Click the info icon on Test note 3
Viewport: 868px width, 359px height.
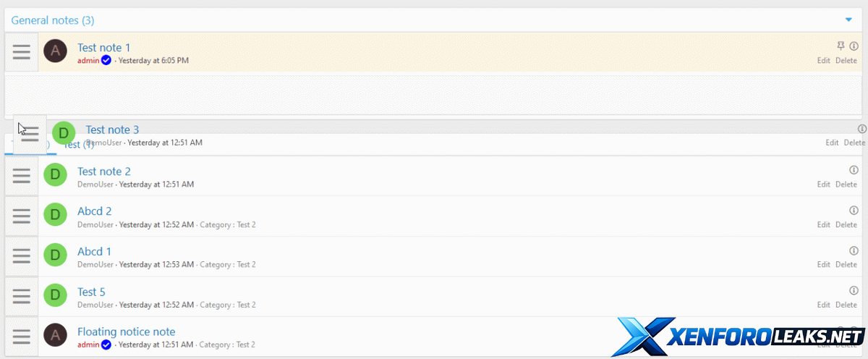click(861, 129)
